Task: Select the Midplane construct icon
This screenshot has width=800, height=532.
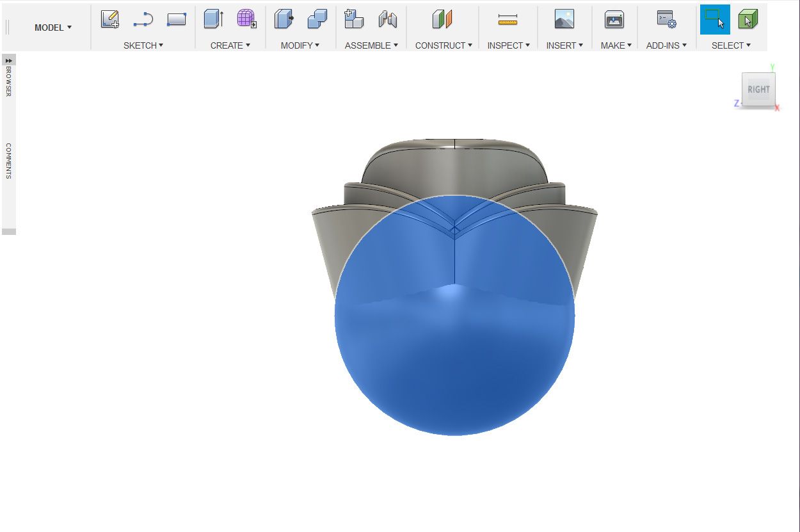Action: [442, 19]
